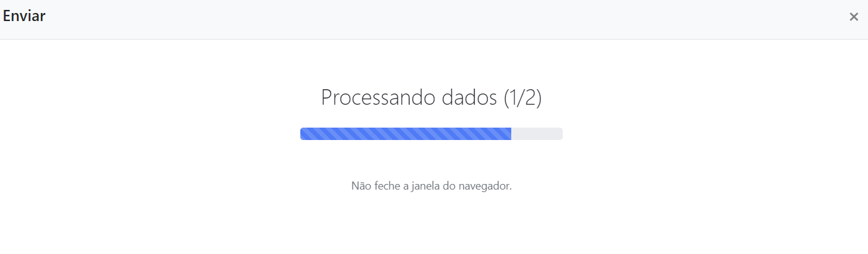Click the middle of the progress bar
868x254 pixels.
(x=431, y=134)
